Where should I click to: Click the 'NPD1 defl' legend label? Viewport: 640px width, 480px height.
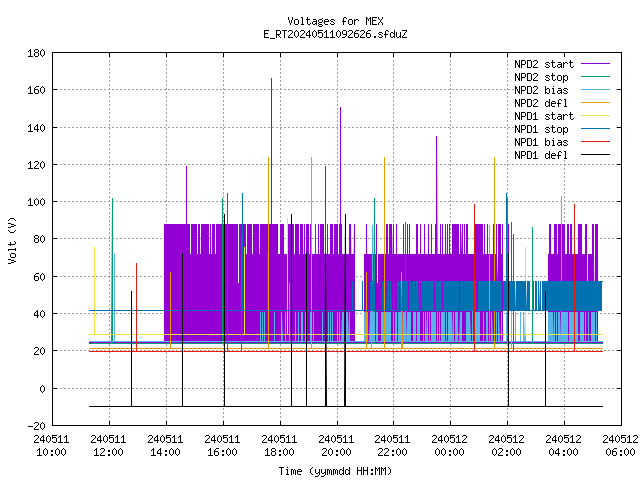541,156
